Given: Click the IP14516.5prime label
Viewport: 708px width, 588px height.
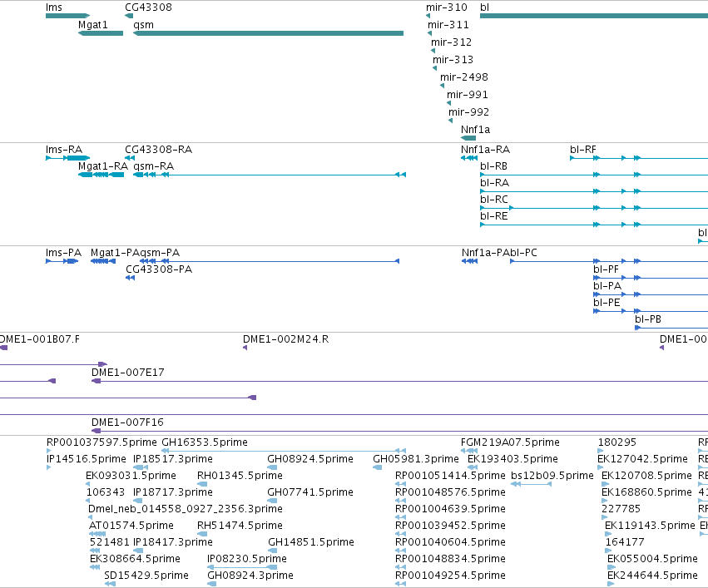Looking at the screenshot, I should tap(87, 459).
